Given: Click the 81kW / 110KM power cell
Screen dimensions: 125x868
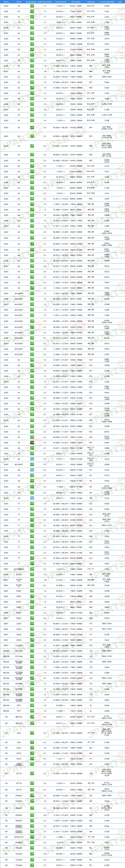Looking at the screenshot, I should coord(76,6).
